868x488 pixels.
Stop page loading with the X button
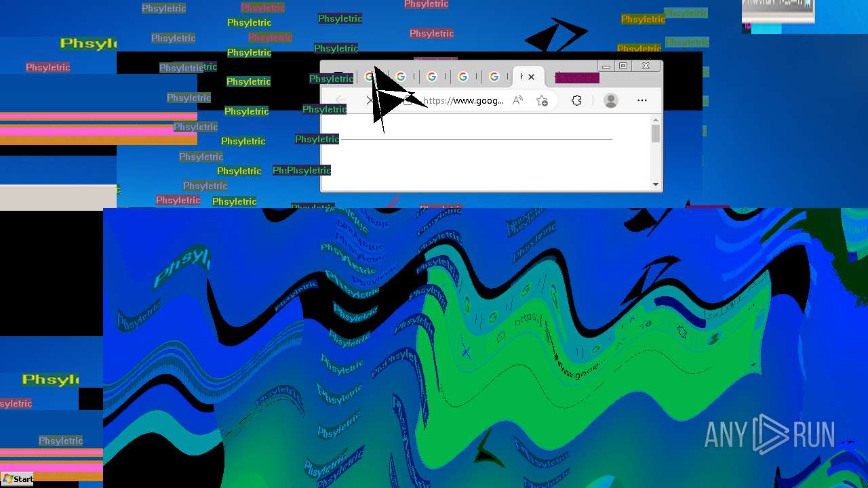(x=370, y=100)
